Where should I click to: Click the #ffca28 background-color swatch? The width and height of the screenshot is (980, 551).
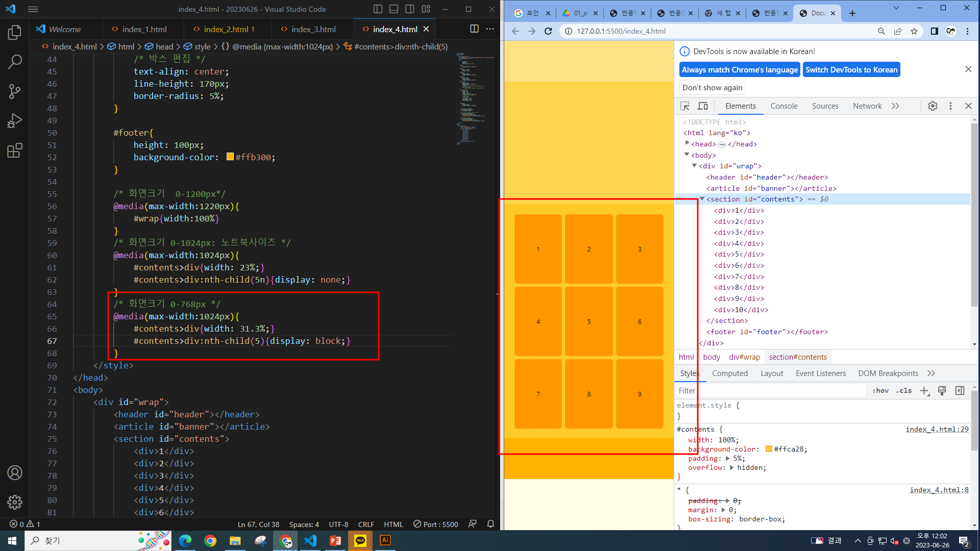(769, 449)
